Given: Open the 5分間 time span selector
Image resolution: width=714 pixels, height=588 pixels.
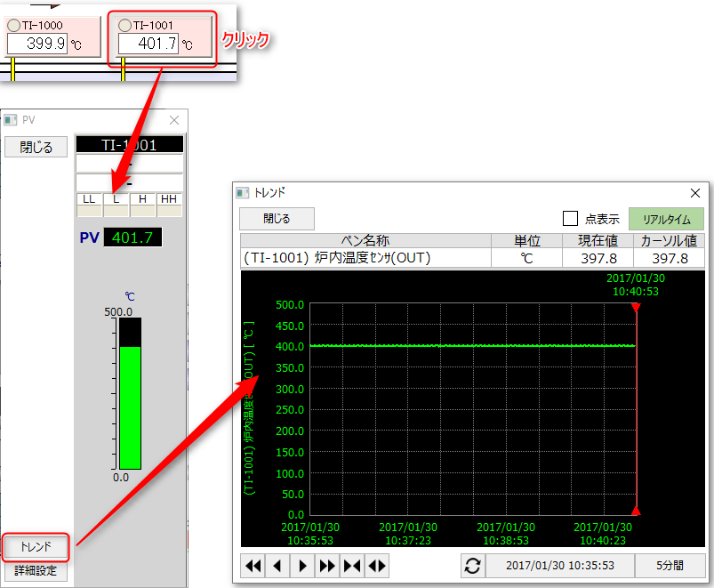Looking at the screenshot, I should coord(670,566).
